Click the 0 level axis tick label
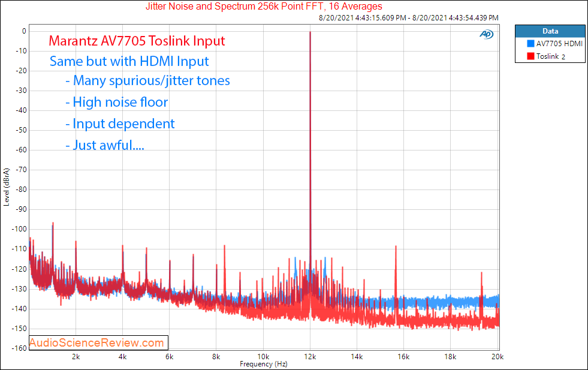This screenshot has width=588, height=370. click(24, 31)
